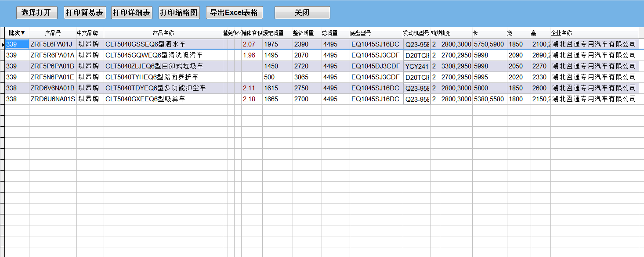Screen dimensions: 644x257
Task: Click the 企业名称 column header
Action: [x=561, y=33]
